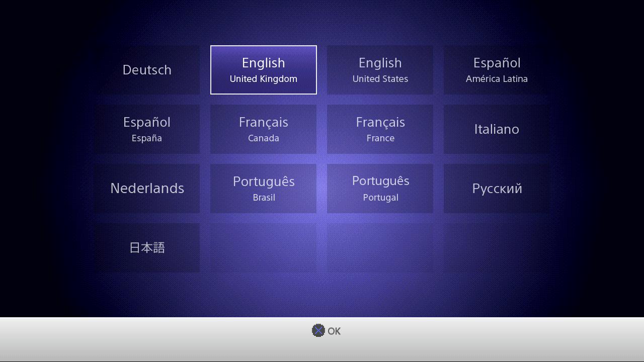Click the empty tile right of 日本語
Viewport: 644px width, 362px height.
263,248
